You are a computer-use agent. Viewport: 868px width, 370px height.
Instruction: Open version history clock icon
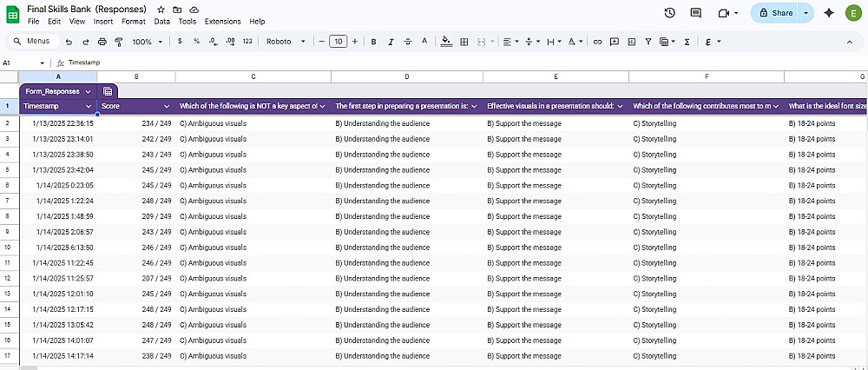669,13
